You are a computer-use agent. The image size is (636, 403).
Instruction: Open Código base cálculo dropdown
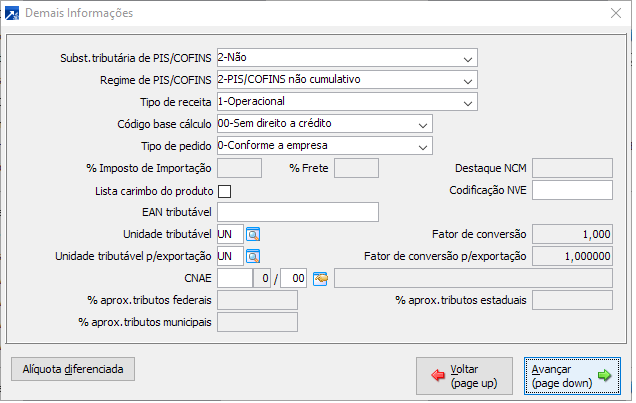(x=424, y=124)
